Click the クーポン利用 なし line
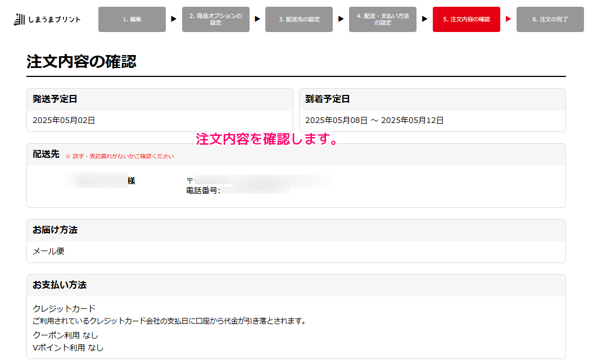Screen dimensions: 593x364 pos(65,335)
